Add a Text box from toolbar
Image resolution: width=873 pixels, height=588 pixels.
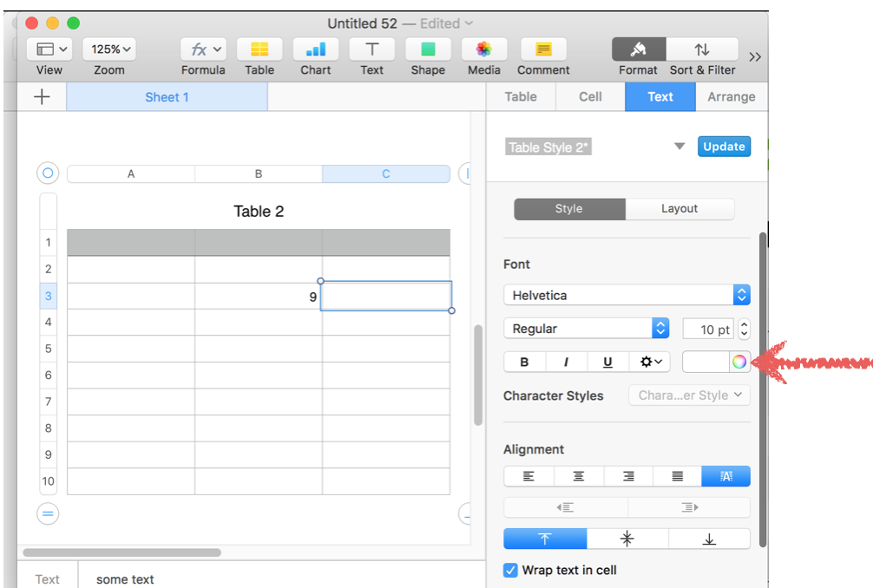click(372, 49)
